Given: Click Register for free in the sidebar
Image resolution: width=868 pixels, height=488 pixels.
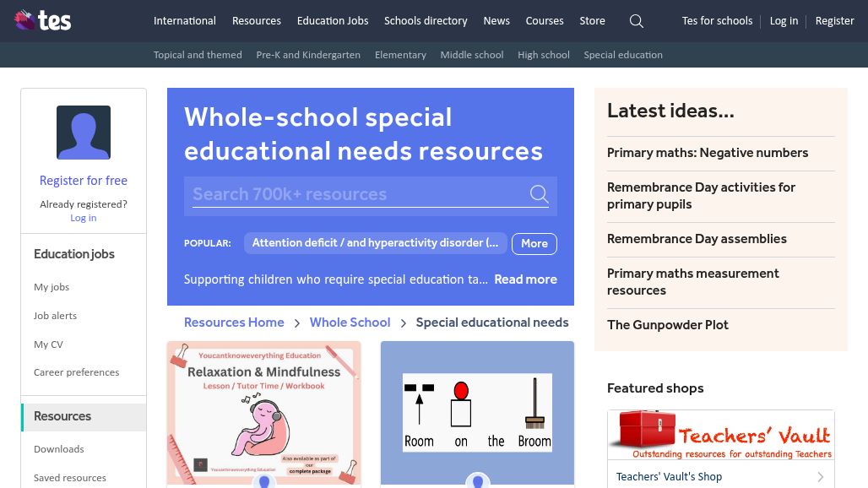Looking at the screenshot, I should (x=83, y=181).
